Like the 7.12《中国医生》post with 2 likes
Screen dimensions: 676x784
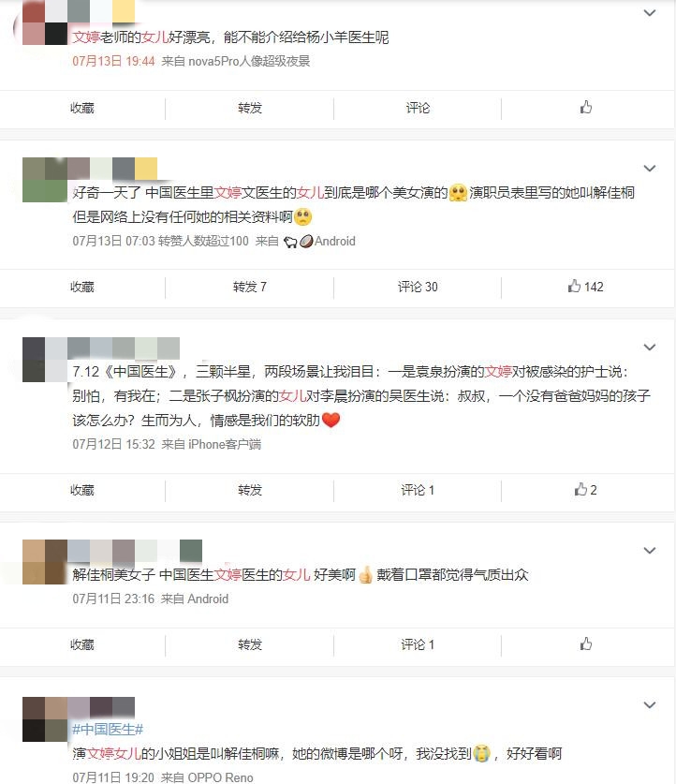point(585,490)
